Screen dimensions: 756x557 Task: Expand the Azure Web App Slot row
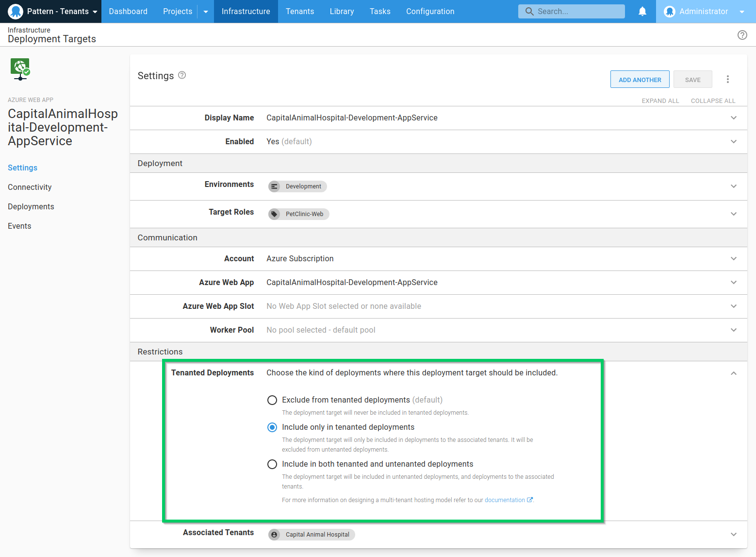[x=733, y=306]
